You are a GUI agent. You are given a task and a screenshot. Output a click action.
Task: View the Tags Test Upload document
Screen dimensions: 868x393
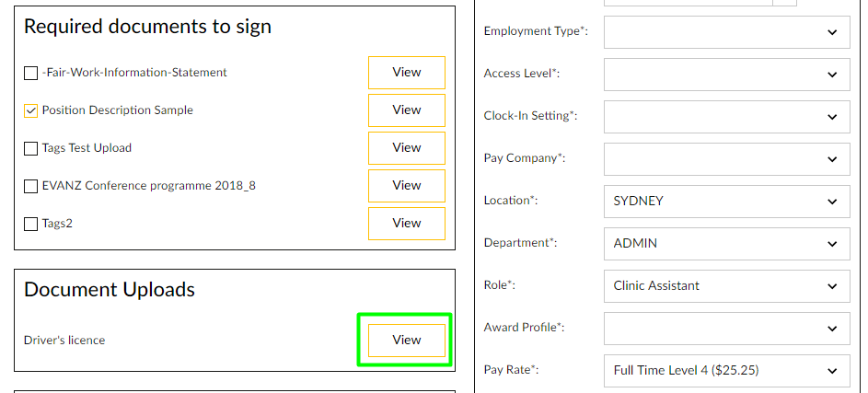[x=406, y=148]
